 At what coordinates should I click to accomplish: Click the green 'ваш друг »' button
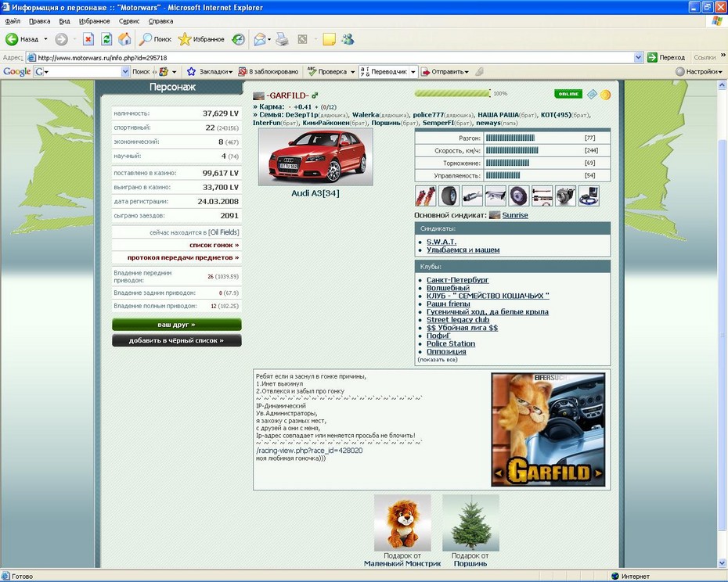pos(176,325)
